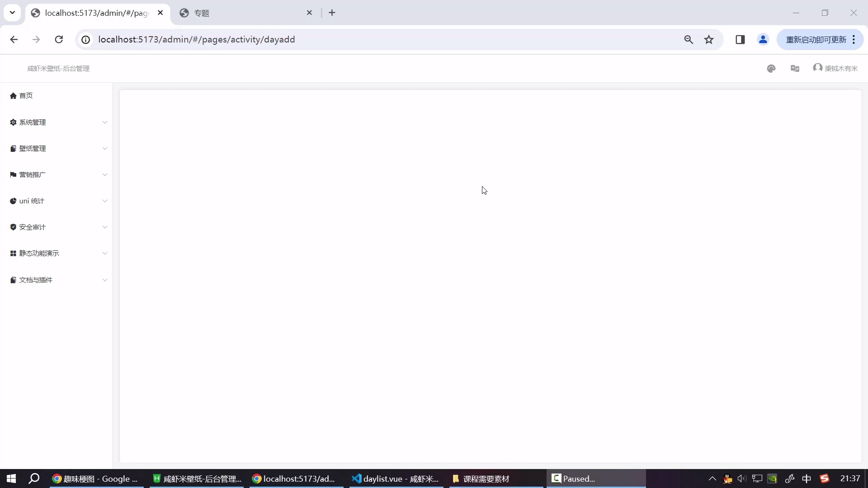The width and height of the screenshot is (868, 488).
Task: Click the language translate icon in header
Action: [x=795, y=68]
